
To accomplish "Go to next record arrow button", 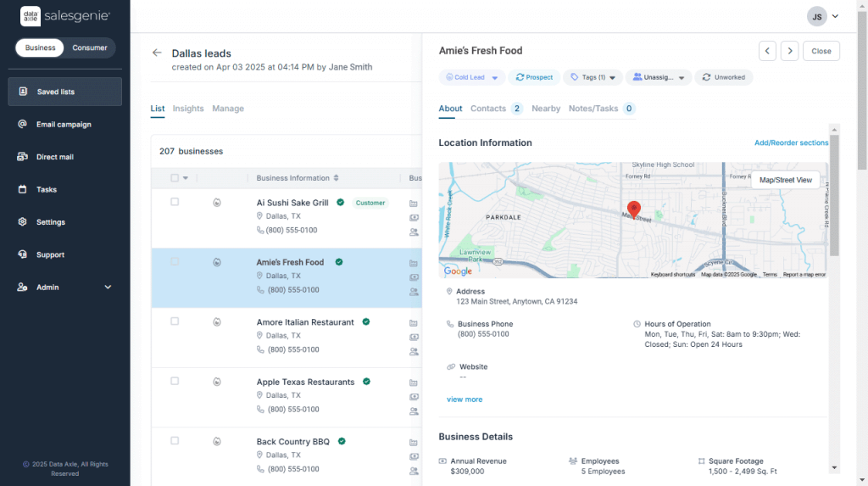I will tap(790, 51).
